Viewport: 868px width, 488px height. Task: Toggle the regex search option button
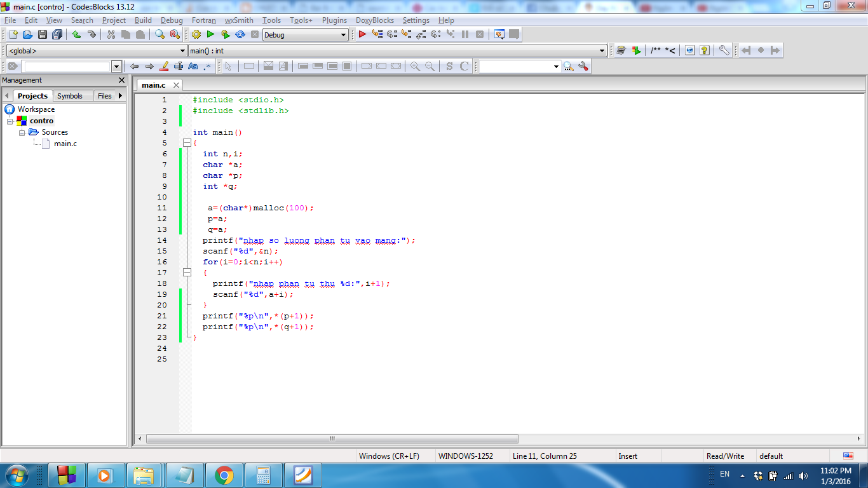207,66
